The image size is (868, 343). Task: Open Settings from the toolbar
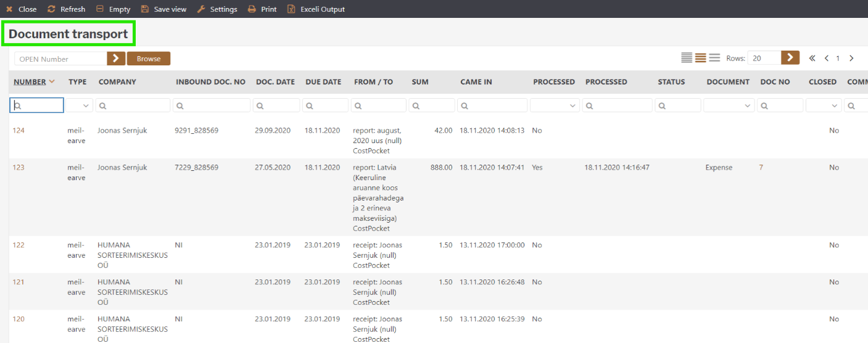217,9
